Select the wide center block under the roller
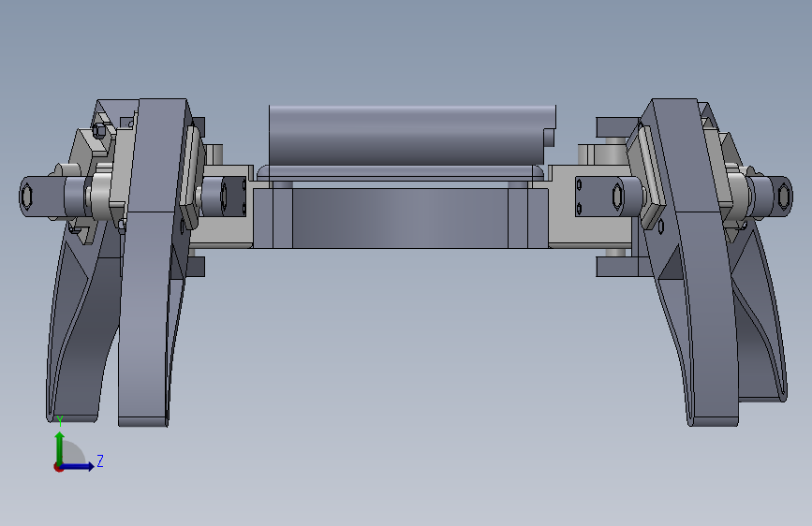This screenshot has height=526, width=812. (400, 218)
